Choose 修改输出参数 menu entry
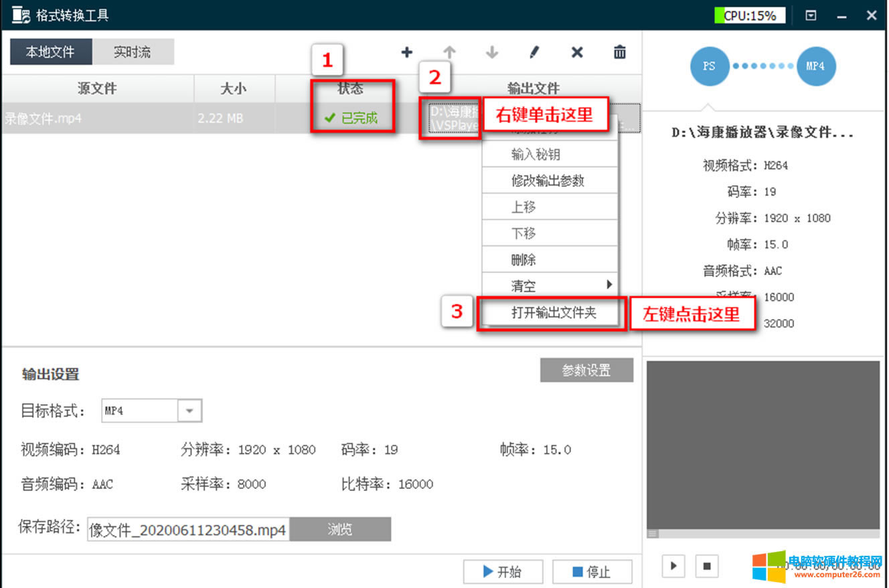Viewport: 889px width, 588px height. pyautogui.click(x=550, y=181)
